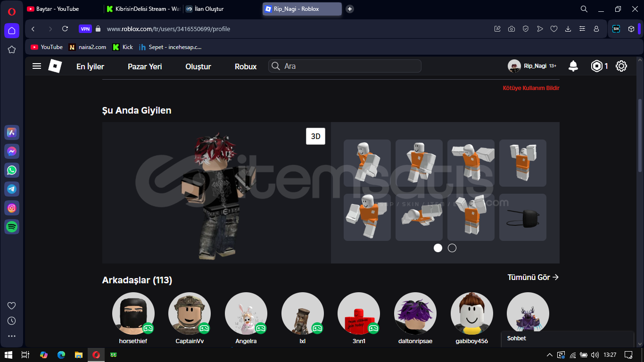
Task: Open the Oluştur menu item
Action: pos(198,66)
